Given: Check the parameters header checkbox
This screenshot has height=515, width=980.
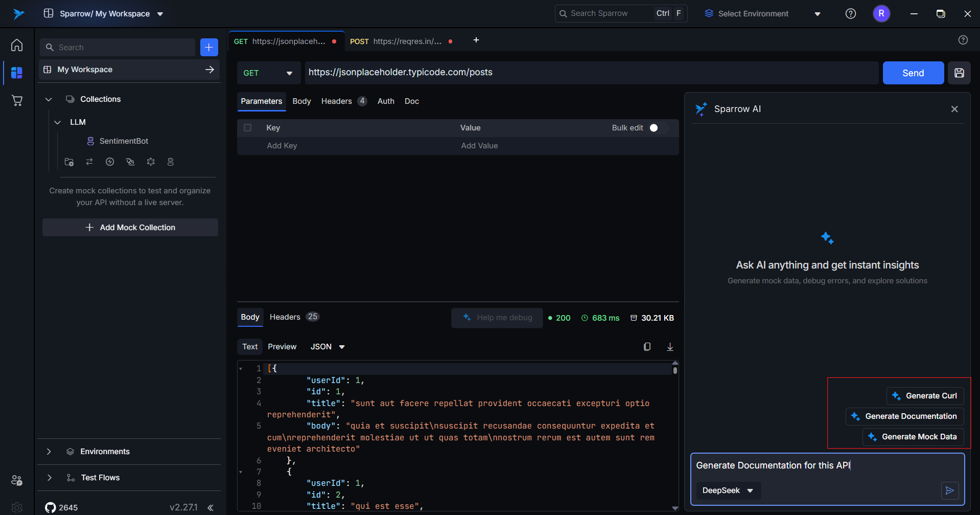Looking at the screenshot, I should pos(248,128).
